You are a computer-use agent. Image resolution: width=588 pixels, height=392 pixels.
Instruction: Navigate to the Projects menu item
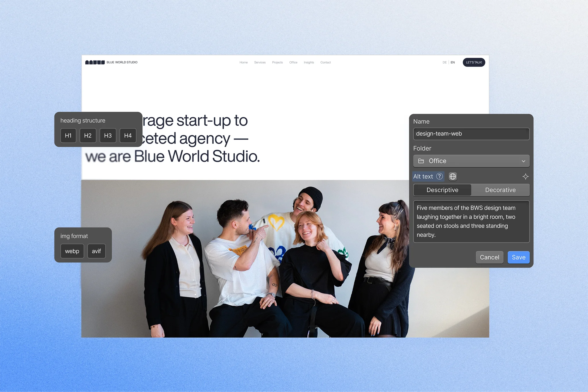277,62
